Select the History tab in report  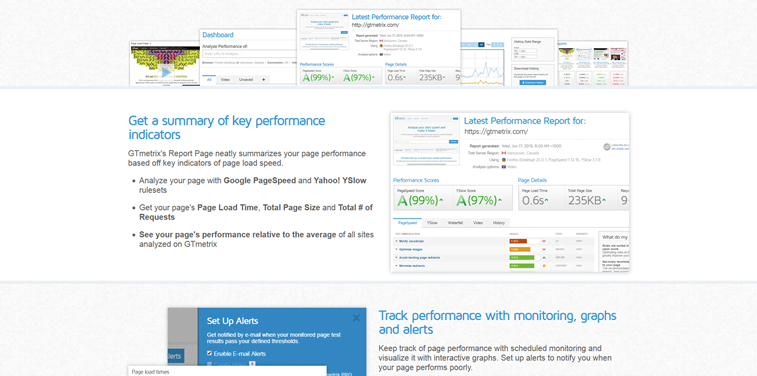pos(498,223)
